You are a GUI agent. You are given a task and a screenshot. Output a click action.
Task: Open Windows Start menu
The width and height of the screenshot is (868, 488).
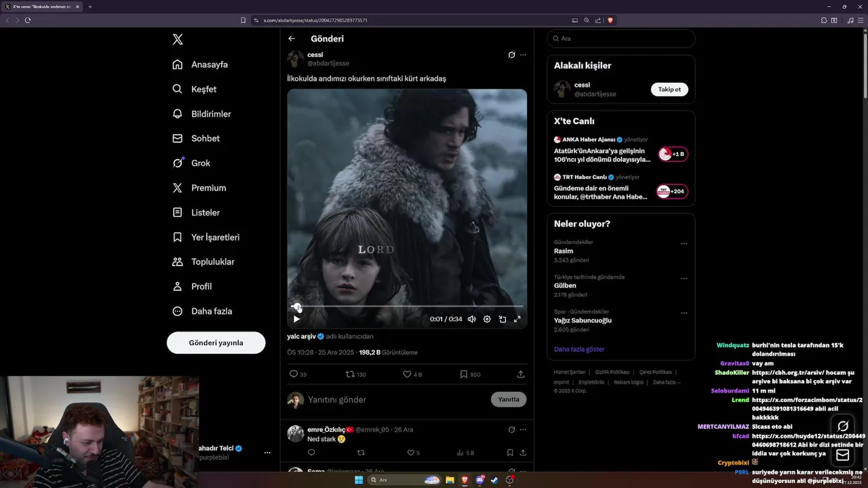[x=359, y=480]
